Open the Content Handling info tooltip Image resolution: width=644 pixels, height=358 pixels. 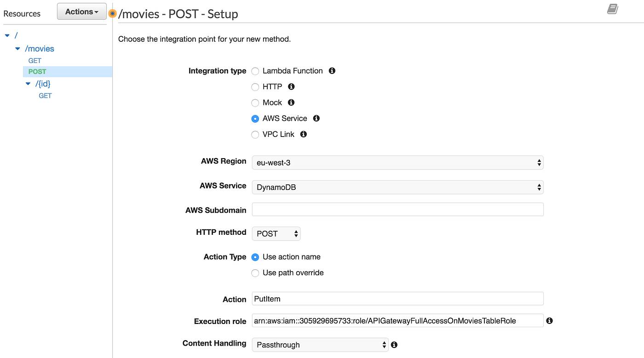[394, 344]
